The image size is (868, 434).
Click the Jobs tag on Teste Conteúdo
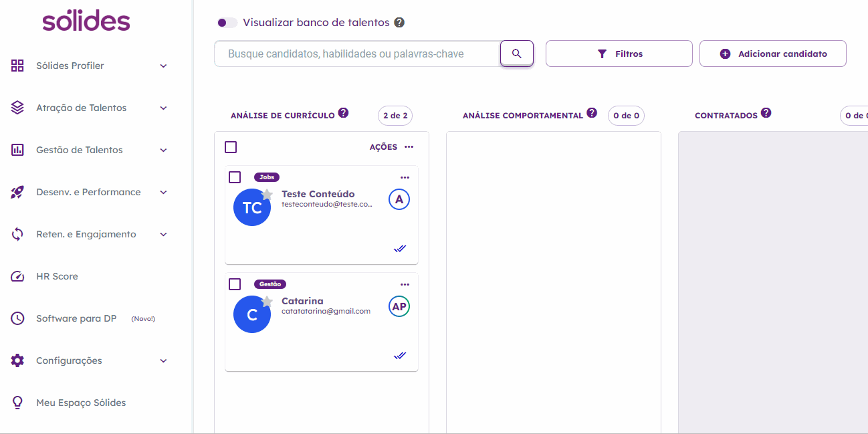click(x=267, y=177)
